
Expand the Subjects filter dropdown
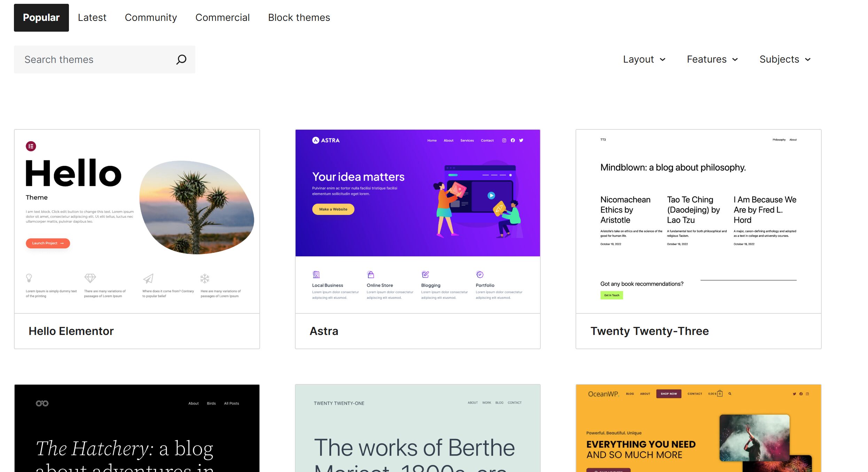[785, 59]
